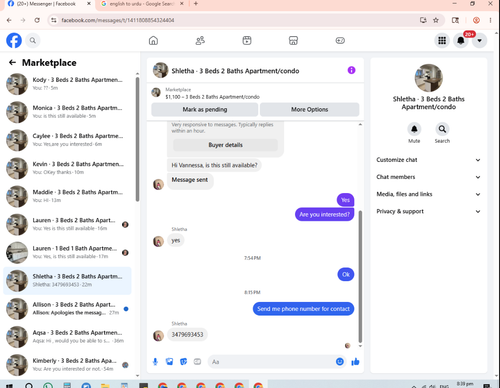Click the phone number 3479693453 message
The width and height of the screenshot is (500, 388).
coord(187,334)
